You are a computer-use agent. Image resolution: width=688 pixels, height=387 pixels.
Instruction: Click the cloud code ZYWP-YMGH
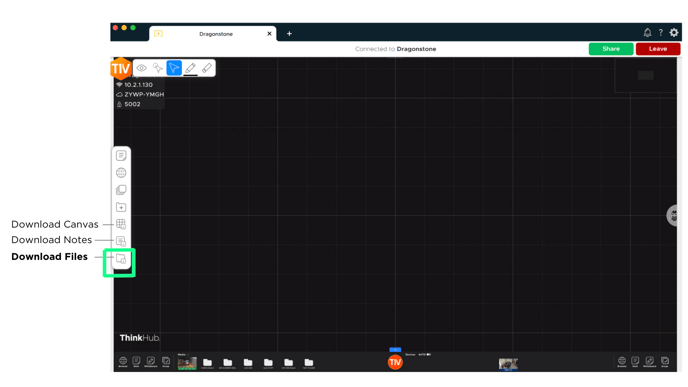click(x=144, y=94)
